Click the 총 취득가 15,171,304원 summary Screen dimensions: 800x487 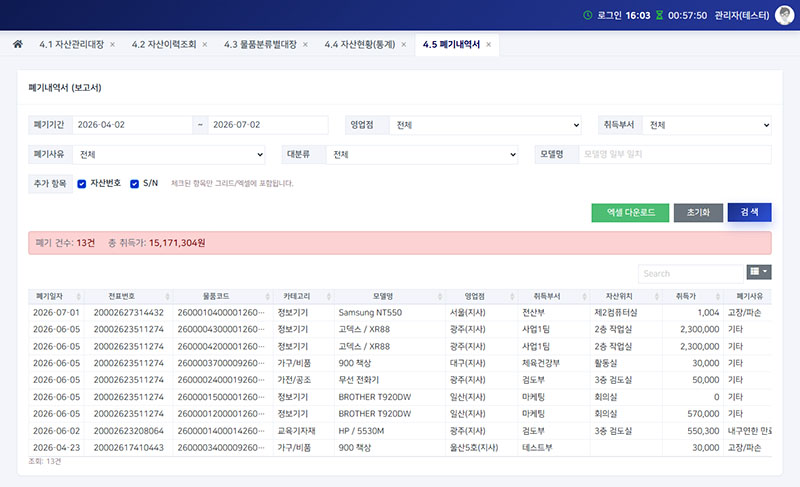point(157,243)
